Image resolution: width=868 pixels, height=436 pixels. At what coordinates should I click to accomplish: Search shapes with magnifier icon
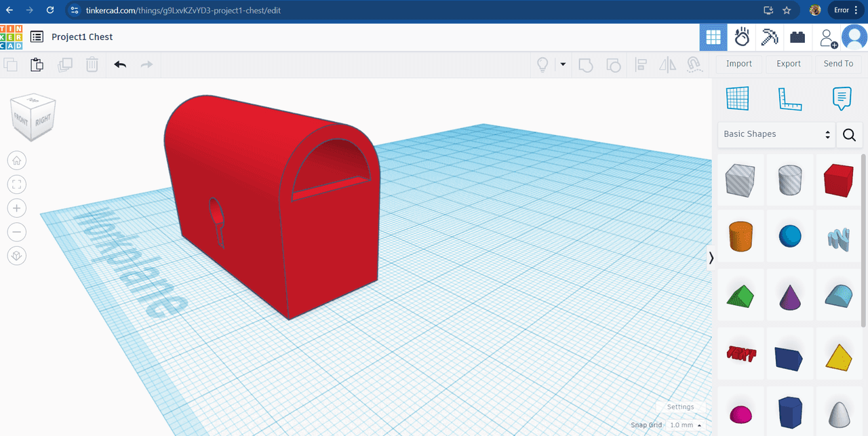click(849, 134)
